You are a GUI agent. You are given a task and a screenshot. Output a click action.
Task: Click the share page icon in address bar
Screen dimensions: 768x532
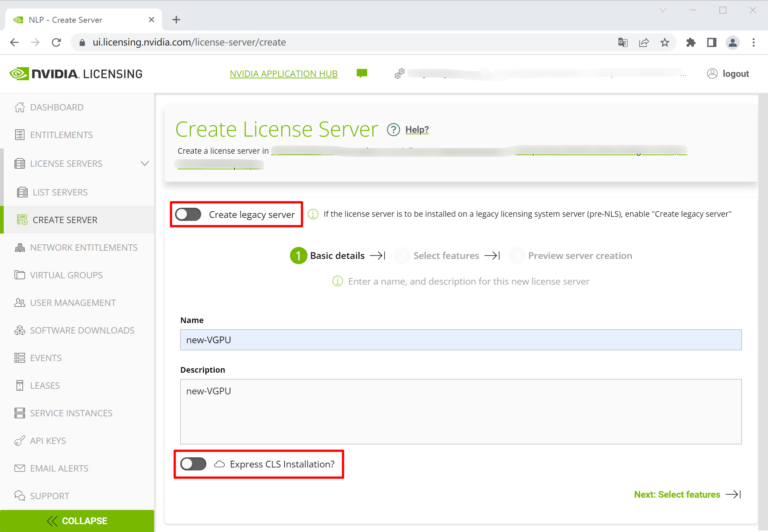pyautogui.click(x=644, y=43)
